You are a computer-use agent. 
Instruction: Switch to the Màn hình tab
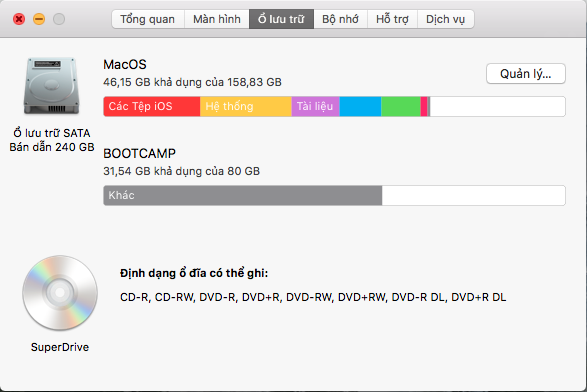click(217, 19)
